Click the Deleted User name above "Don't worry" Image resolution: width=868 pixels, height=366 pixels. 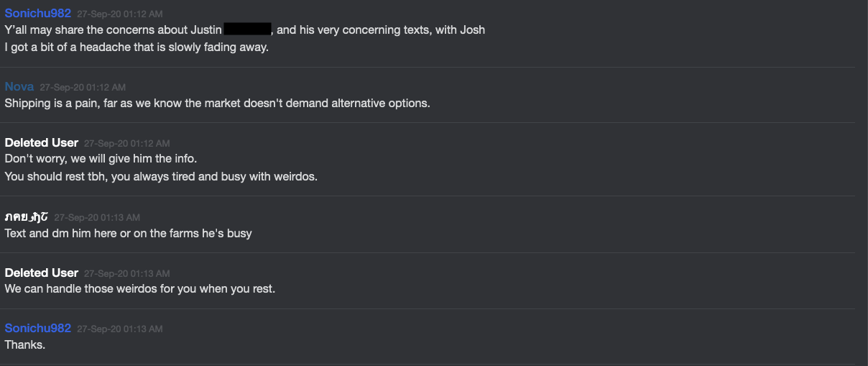click(42, 143)
